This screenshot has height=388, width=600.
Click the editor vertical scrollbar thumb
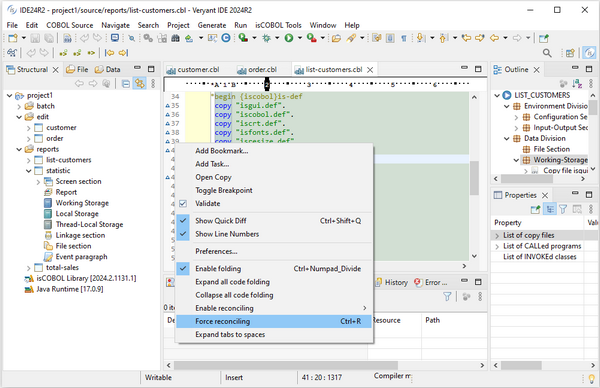click(474, 178)
